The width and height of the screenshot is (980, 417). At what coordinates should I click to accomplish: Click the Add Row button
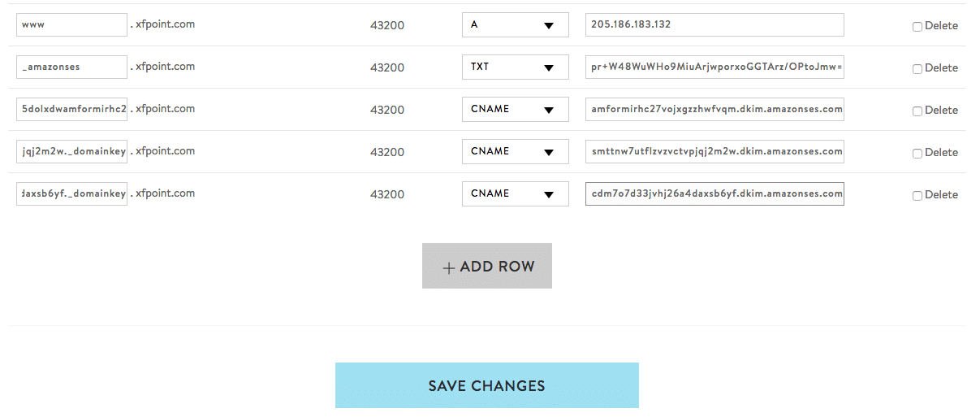[x=487, y=266]
